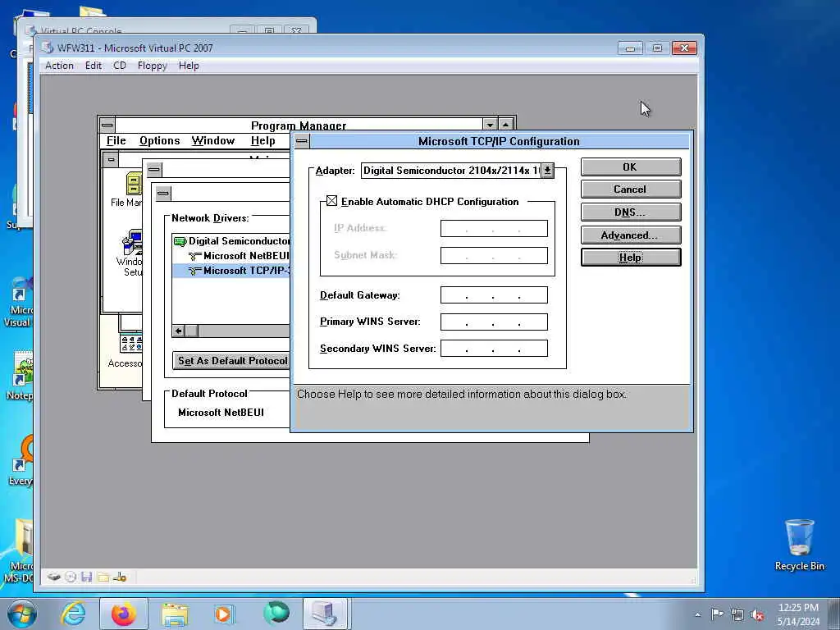Open the Action menu in Virtual PC
Viewport: 840px width, 630px height.
click(59, 66)
